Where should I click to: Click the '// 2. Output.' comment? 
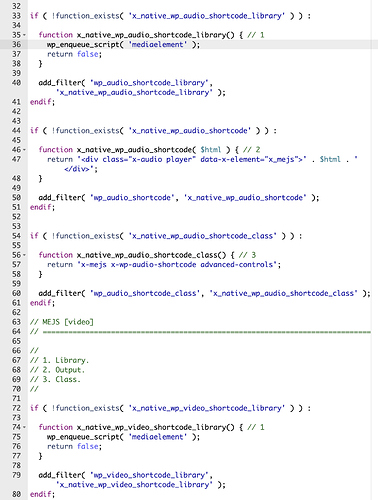click(x=57, y=370)
